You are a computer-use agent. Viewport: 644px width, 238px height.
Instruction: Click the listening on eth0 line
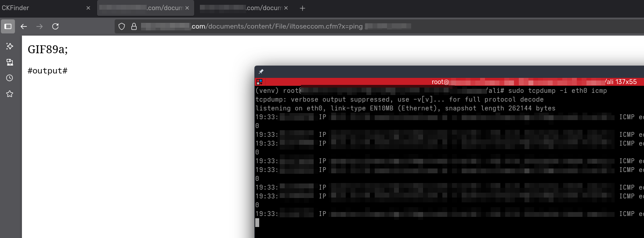point(405,108)
